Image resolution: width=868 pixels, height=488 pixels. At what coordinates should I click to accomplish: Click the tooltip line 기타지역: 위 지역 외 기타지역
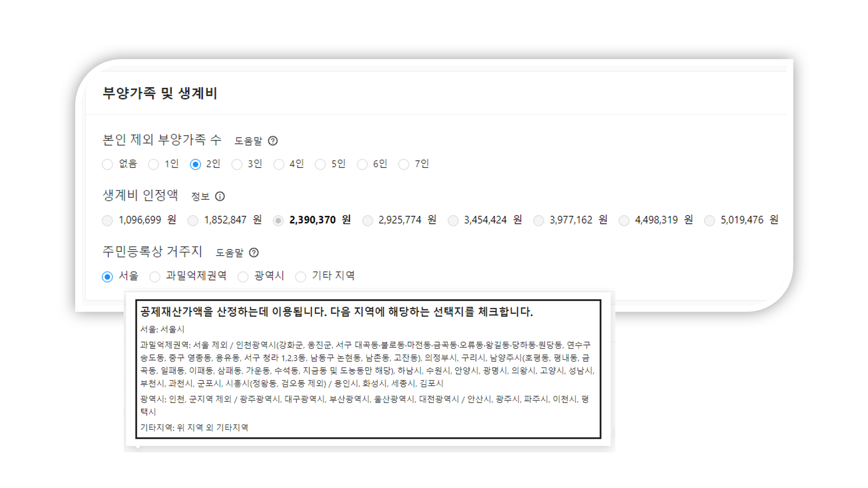[194, 428]
